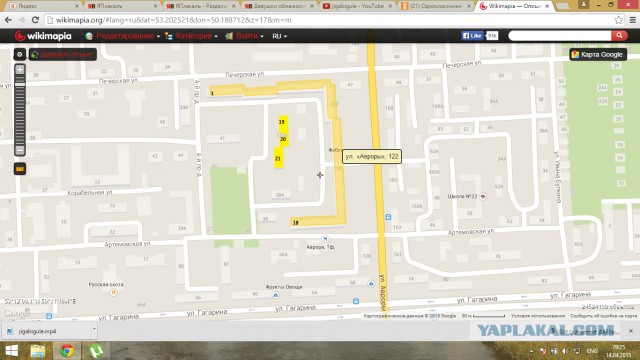Image resolution: width=640 pixels, height=360 pixels.
Task: Open the Chrome profile button
Action: tap(584, 4)
